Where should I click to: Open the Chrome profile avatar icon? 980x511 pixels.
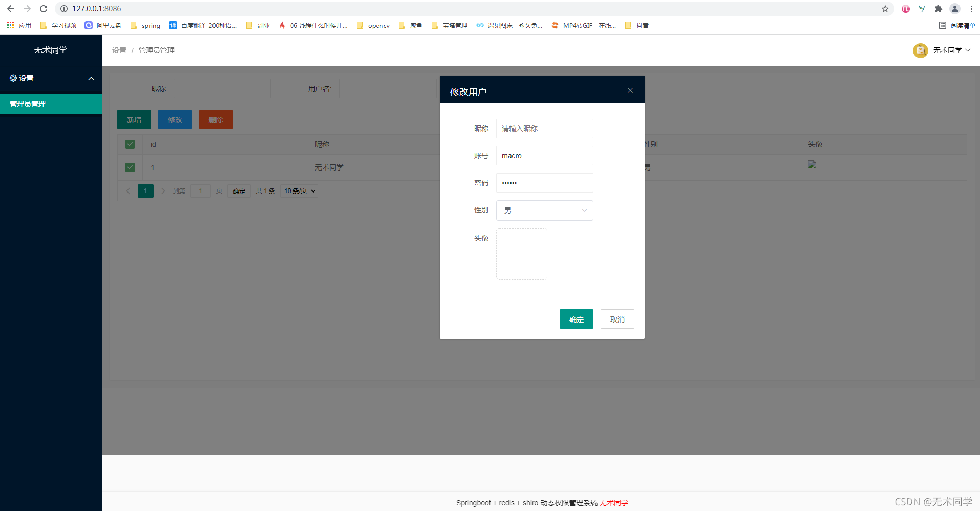pyautogui.click(x=955, y=9)
